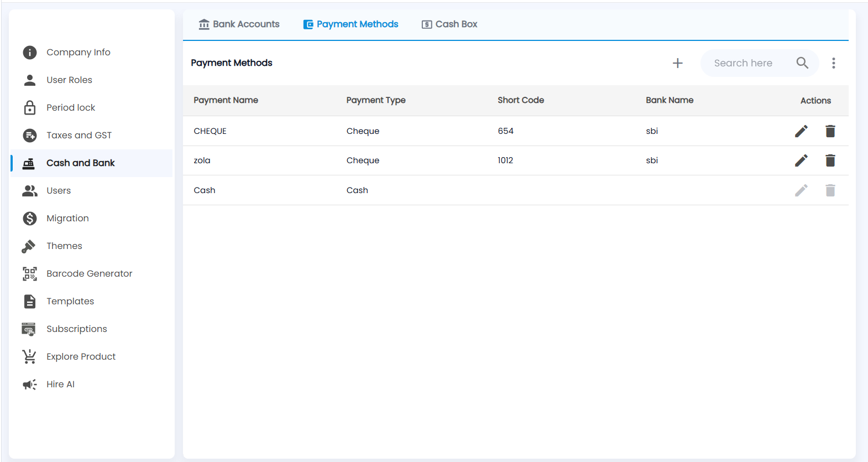The height and width of the screenshot is (462, 868).
Task: Edit the CHEQUE payment method
Action: pyautogui.click(x=801, y=131)
